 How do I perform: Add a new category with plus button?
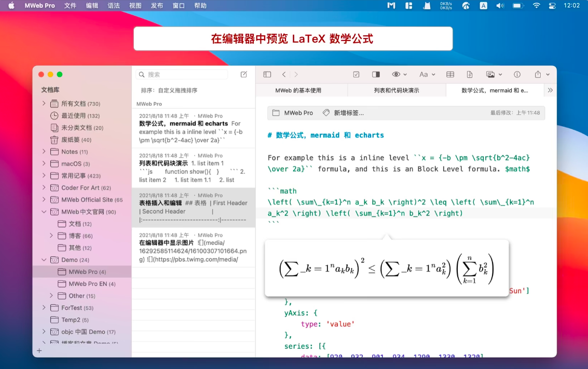(39, 351)
